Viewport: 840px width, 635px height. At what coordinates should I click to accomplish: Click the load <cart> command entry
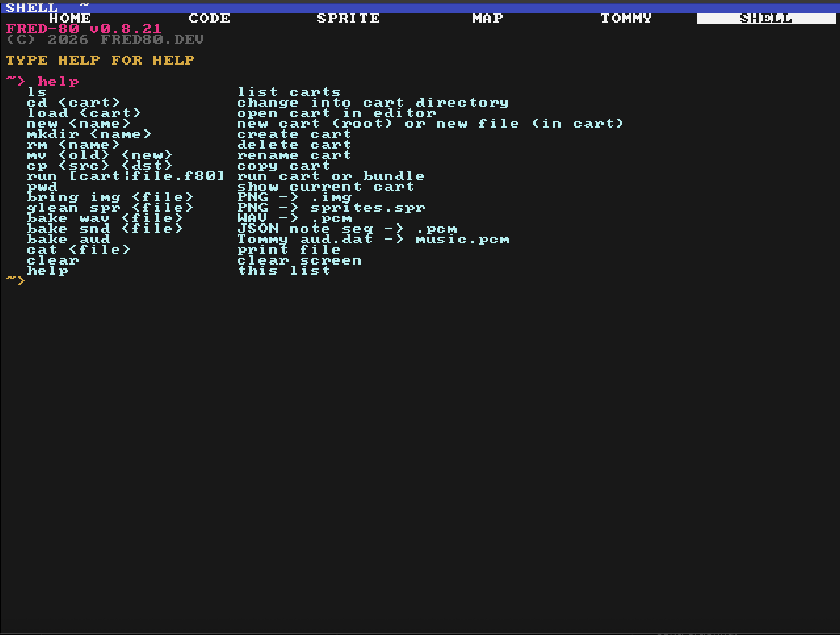point(84,113)
